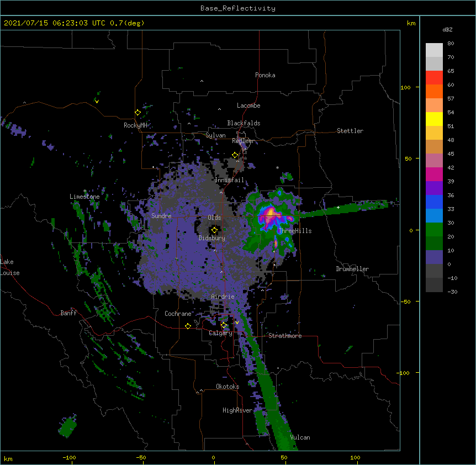Click the Innisfail label
This screenshot has height=465, width=476.
click(x=229, y=180)
